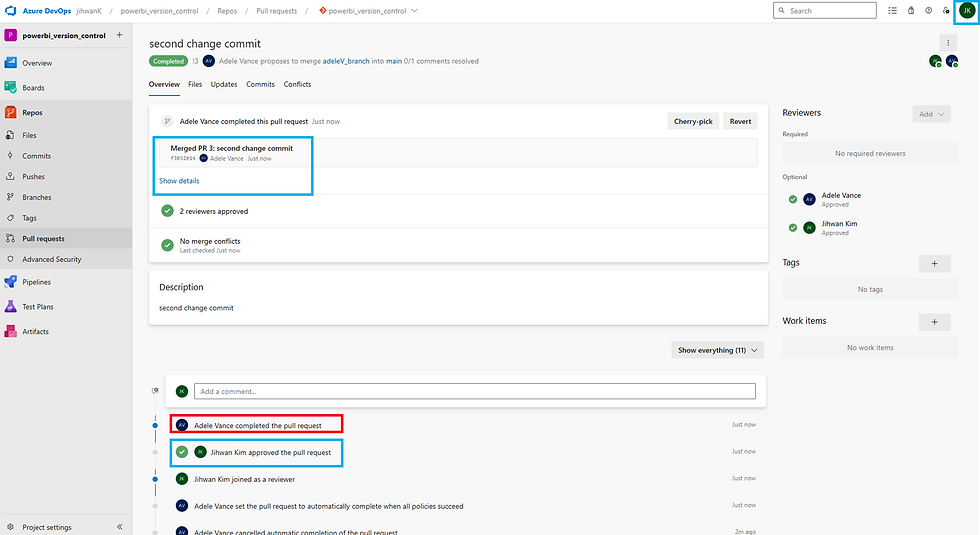Open the work items list icon in header
This screenshot has width=980, height=535.
pos(892,11)
